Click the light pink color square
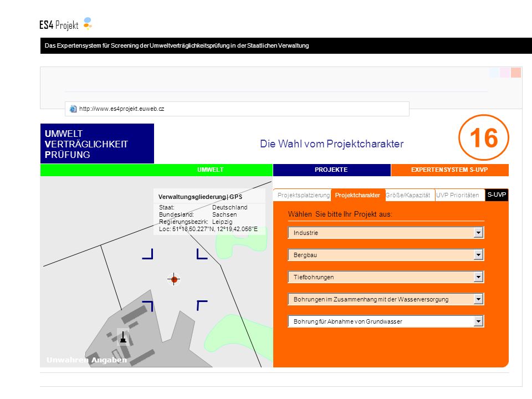The image size is (532, 399). (505, 72)
